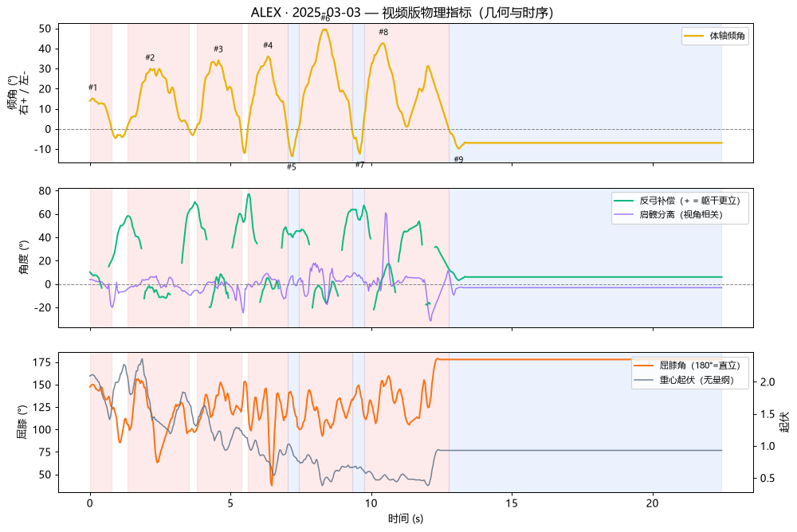The image size is (797, 532).
Task: Click the y-axis tick label -20
Action: (x=43, y=307)
